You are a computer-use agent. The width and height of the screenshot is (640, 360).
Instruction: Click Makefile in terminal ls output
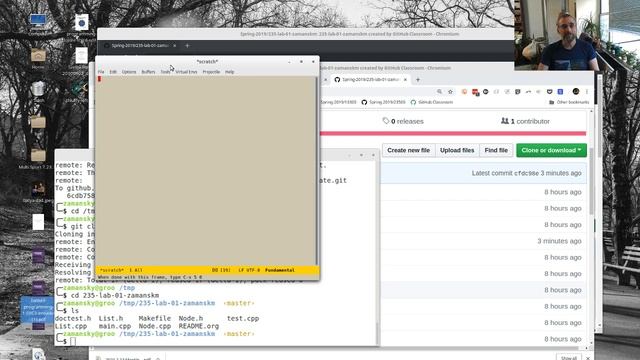(x=155, y=318)
